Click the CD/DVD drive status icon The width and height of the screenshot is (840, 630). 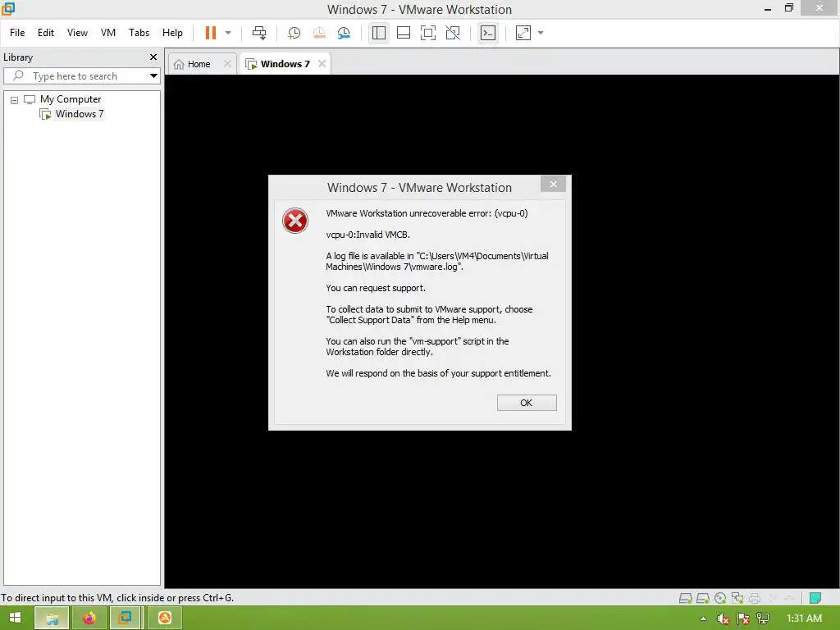coord(720,598)
